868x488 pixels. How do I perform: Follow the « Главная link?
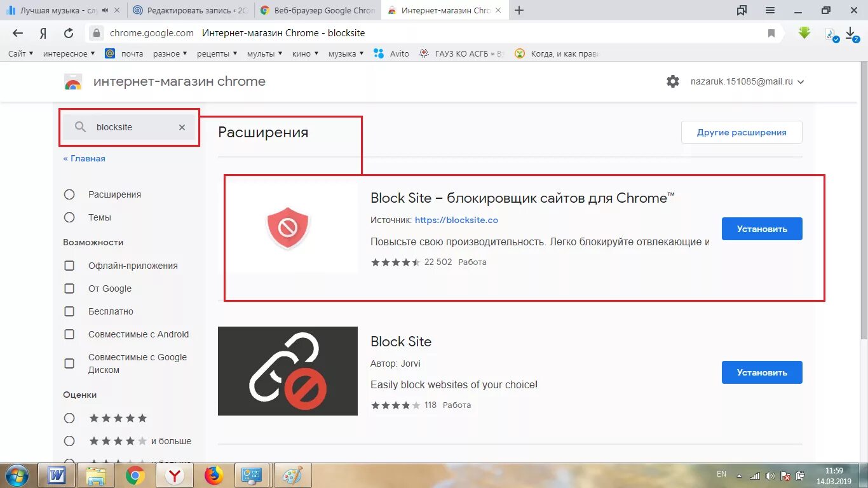tap(84, 158)
